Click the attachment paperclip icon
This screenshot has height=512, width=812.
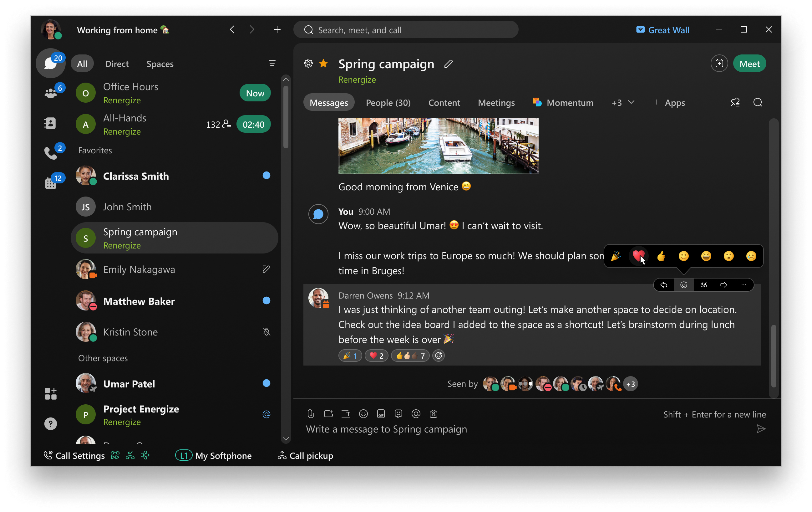310,414
